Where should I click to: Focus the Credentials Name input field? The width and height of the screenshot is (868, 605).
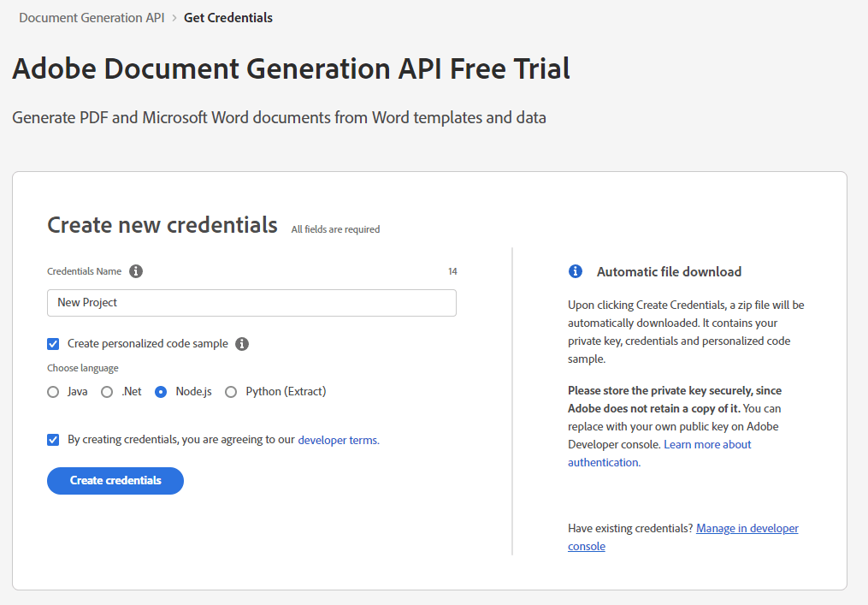pyautogui.click(x=252, y=303)
